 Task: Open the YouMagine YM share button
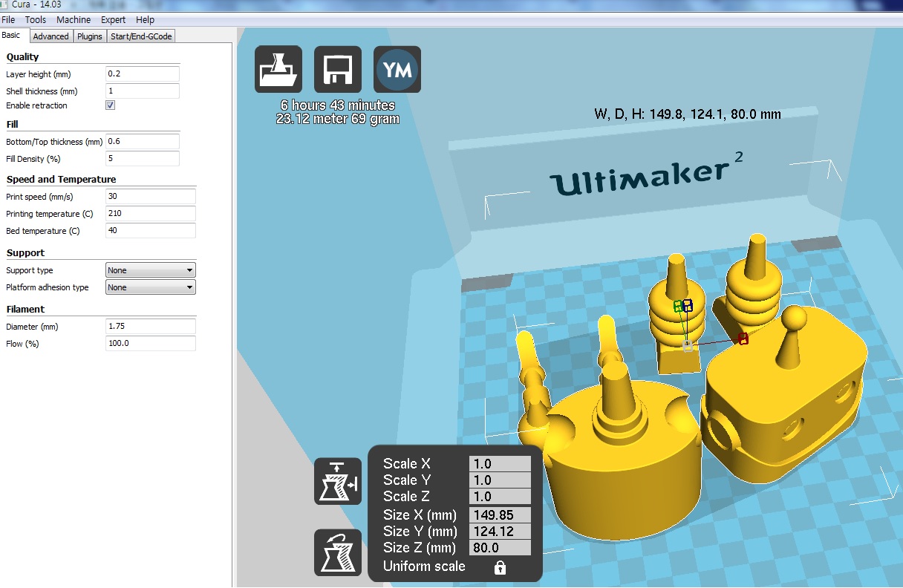(x=397, y=70)
